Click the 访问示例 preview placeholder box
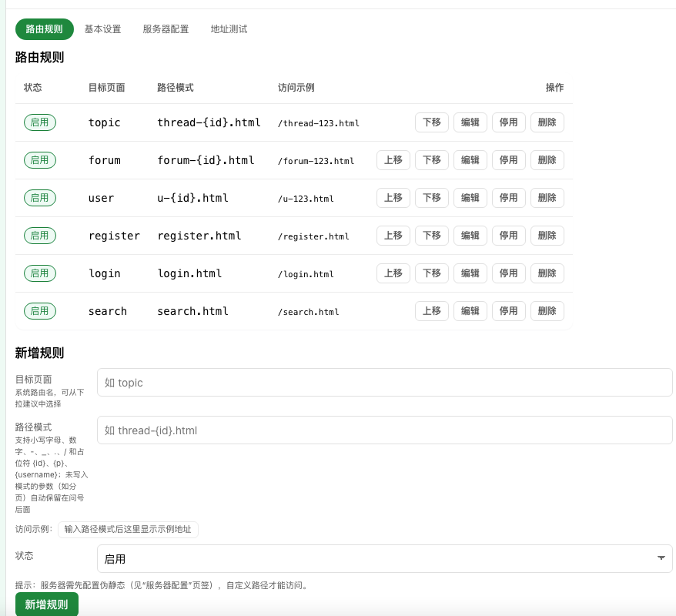The width and height of the screenshot is (676, 616). pos(128,529)
